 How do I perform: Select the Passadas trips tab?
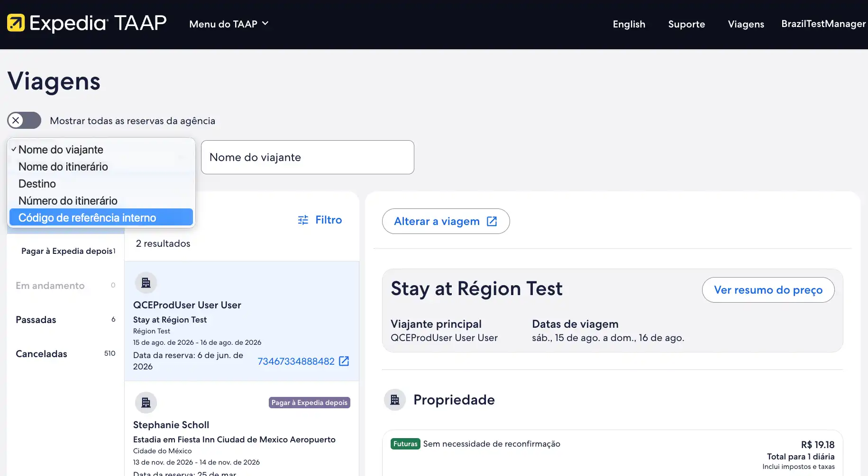pyautogui.click(x=66, y=320)
